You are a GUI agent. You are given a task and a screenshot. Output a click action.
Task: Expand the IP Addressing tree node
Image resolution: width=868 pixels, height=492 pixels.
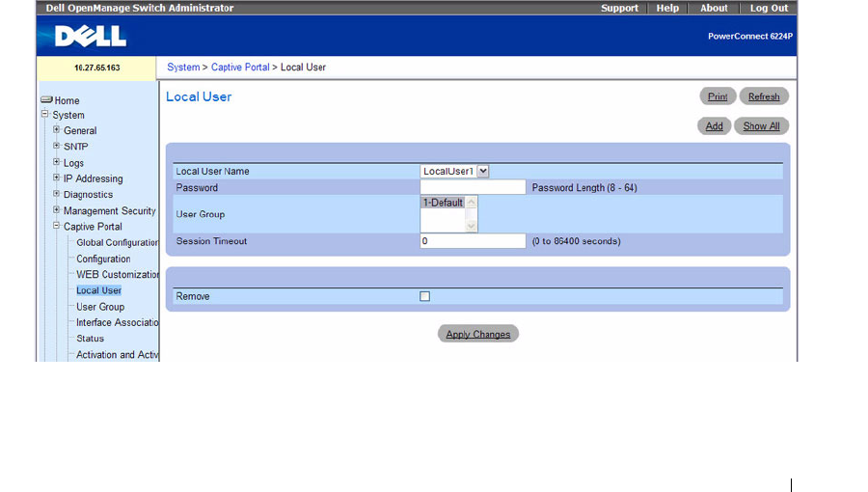57,178
